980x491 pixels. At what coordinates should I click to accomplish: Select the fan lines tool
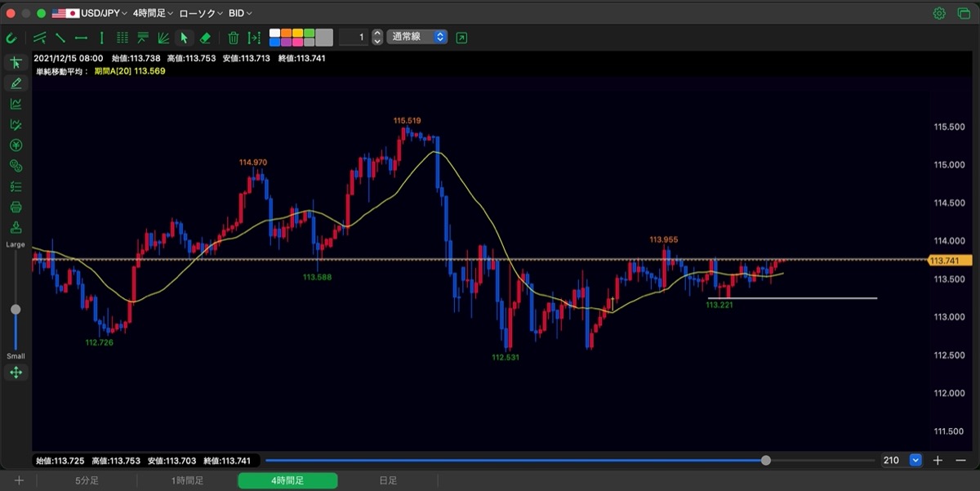[x=163, y=38]
